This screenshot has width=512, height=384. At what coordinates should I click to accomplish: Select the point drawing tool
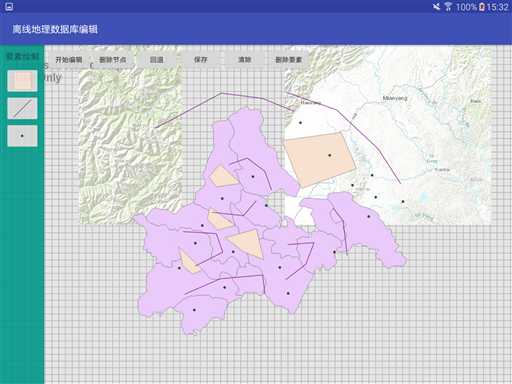tap(22, 136)
